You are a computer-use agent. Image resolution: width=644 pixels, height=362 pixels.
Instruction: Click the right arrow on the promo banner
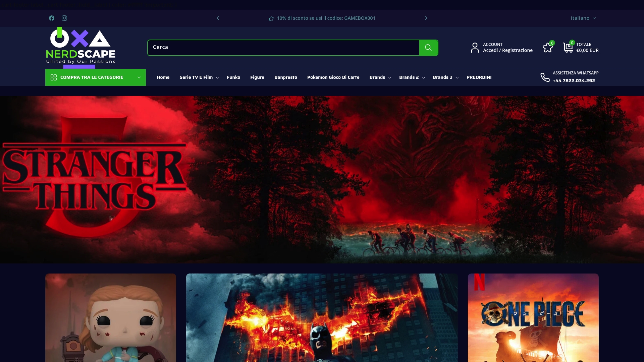[x=426, y=18]
